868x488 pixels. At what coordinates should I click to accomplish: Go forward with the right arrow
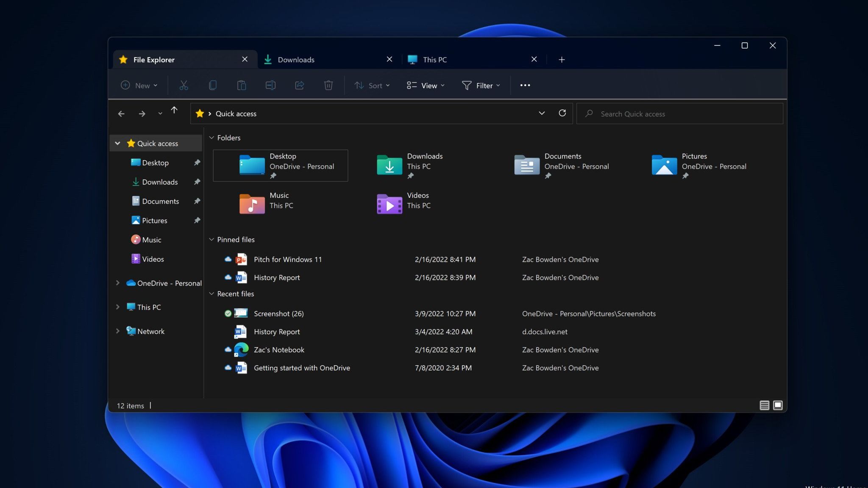click(x=142, y=114)
